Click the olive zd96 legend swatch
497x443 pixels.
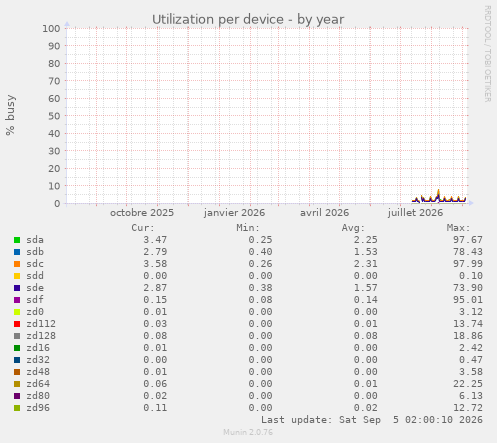[17, 408]
